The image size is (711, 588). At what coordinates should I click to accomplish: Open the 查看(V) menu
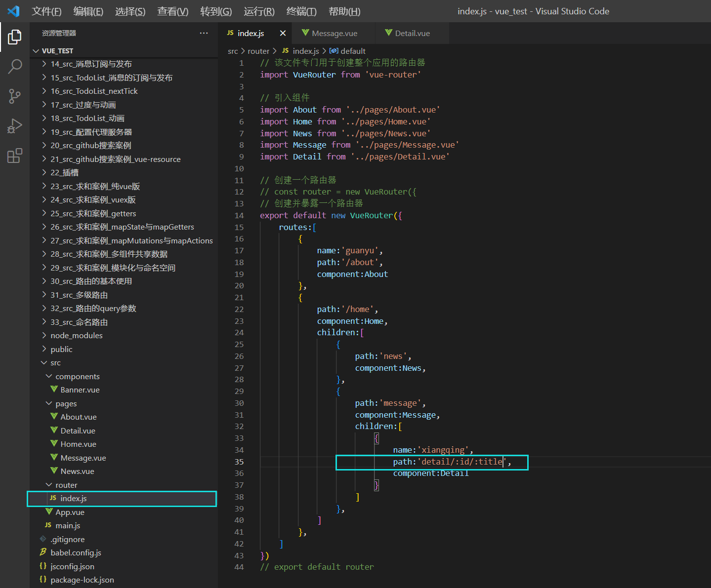[x=173, y=11]
